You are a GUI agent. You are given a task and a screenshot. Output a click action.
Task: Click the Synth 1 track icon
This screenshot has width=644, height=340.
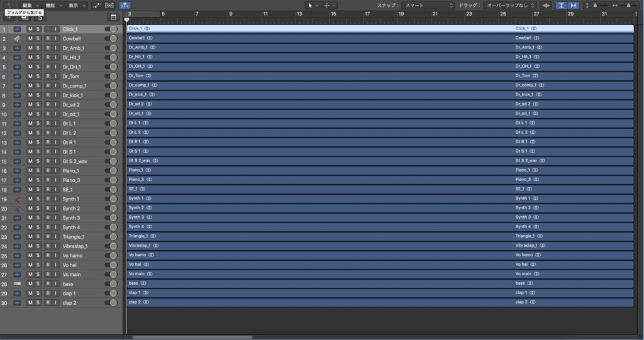(x=17, y=199)
